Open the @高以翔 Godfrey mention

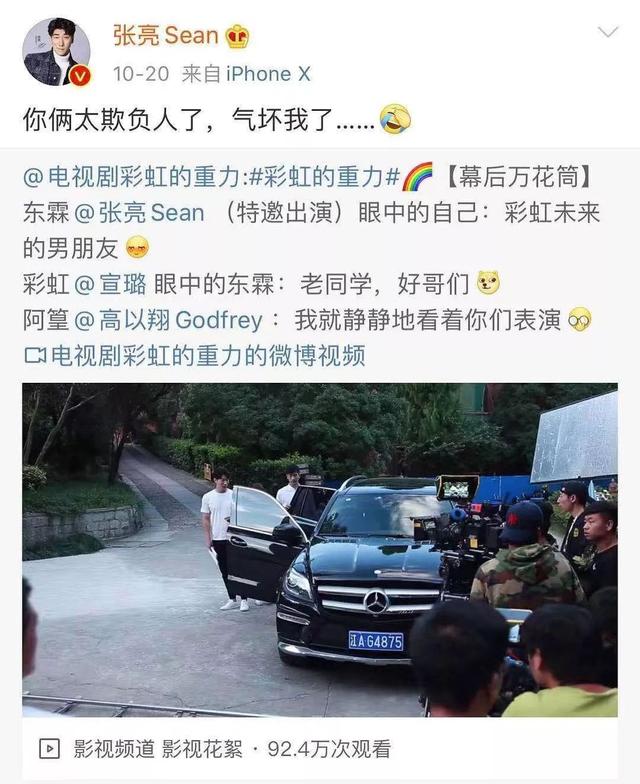point(168,320)
